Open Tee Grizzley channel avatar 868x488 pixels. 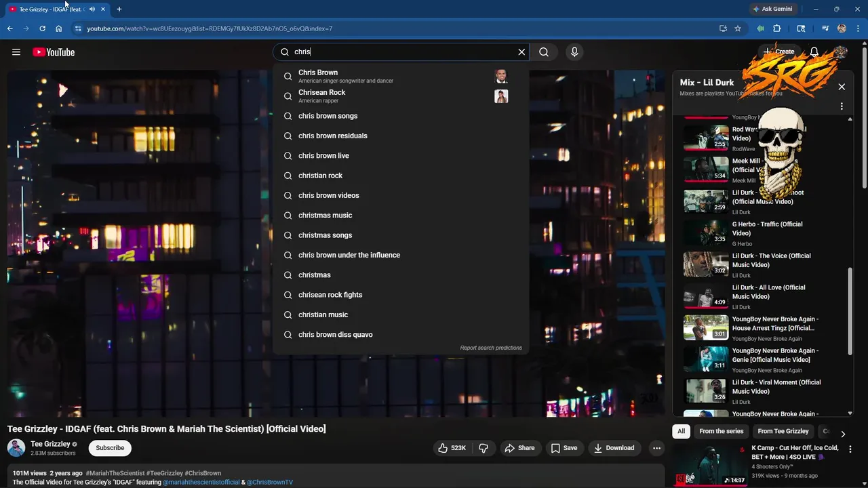(16, 448)
